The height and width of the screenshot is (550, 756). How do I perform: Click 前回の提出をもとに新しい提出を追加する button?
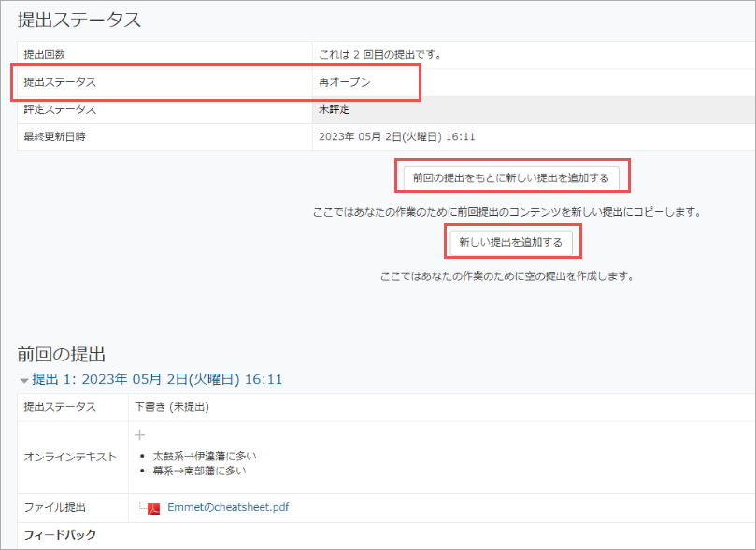tap(510, 177)
